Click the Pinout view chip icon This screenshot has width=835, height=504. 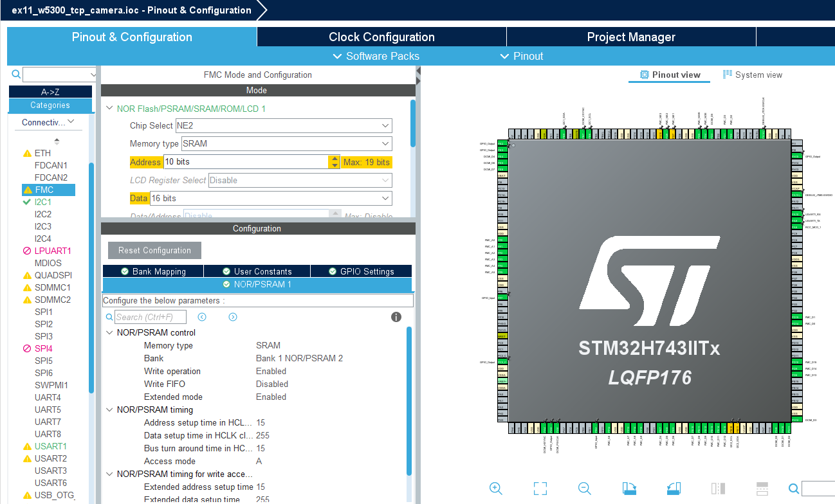(x=645, y=75)
